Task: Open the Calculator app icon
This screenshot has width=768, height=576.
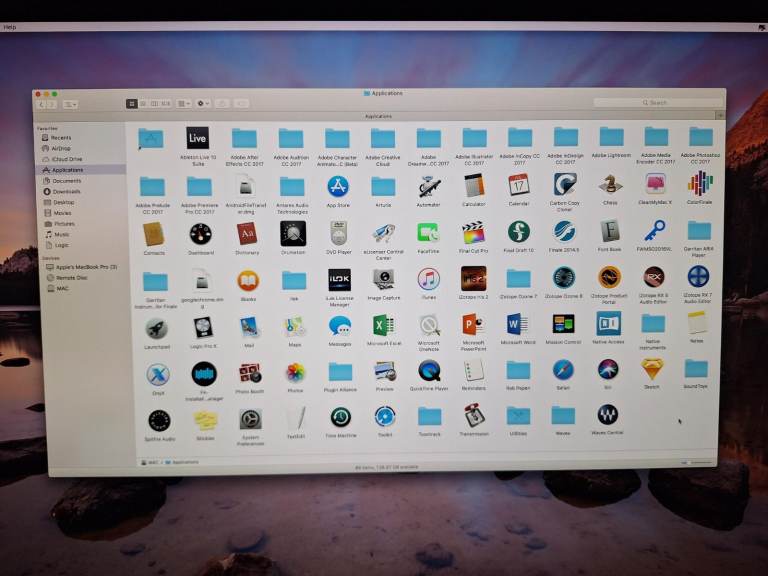Action: 474,186
